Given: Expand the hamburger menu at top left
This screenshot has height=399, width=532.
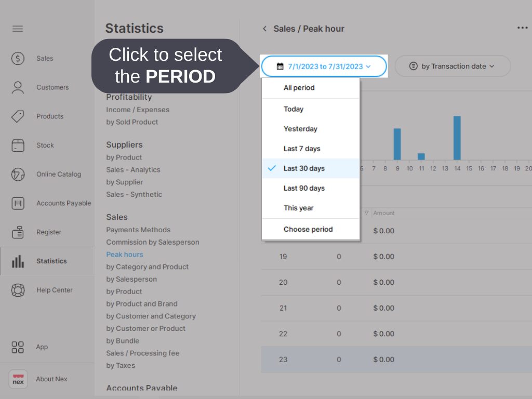Looking at the screenshot, I should pos(18,29).
